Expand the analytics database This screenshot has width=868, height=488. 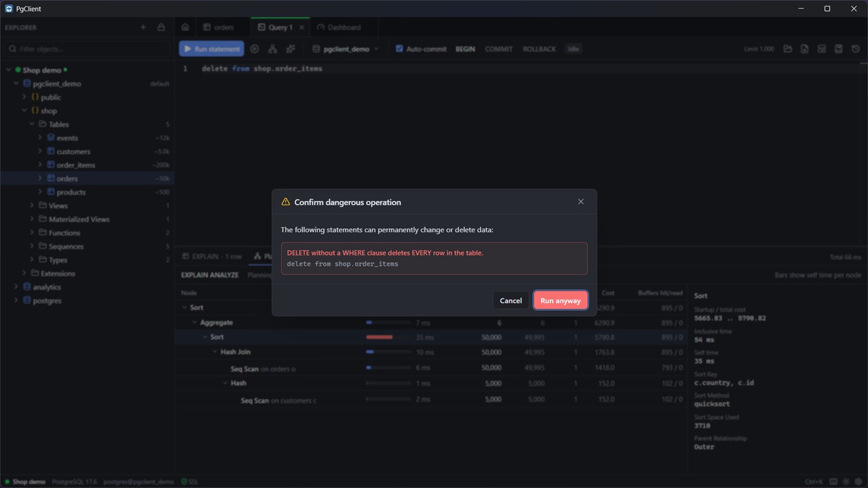point(16,287)
